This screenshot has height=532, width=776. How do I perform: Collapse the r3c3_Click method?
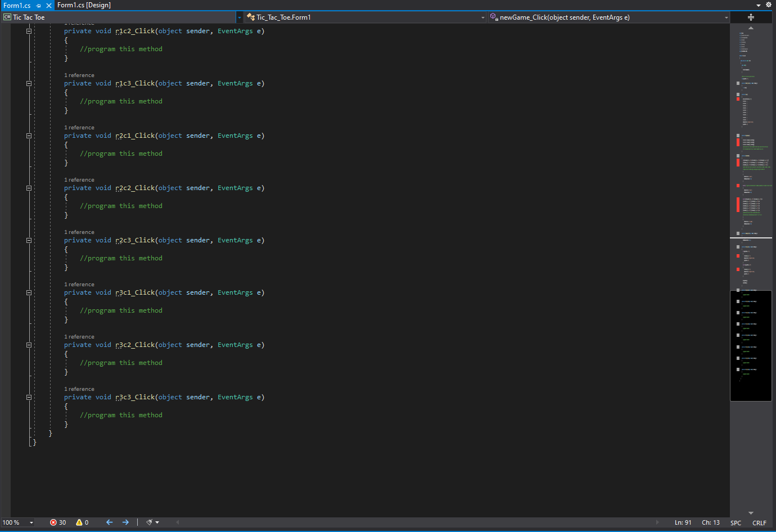coord(29,397)
